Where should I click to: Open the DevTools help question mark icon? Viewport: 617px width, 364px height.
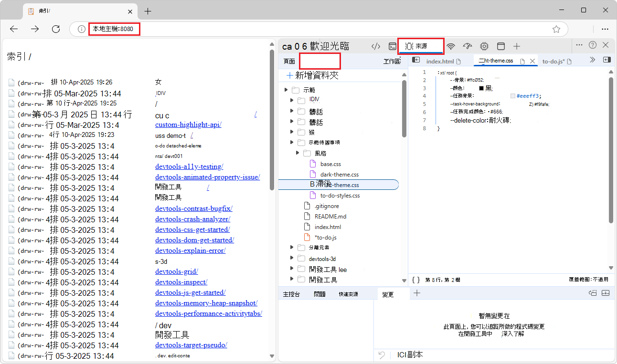(593, 45)
